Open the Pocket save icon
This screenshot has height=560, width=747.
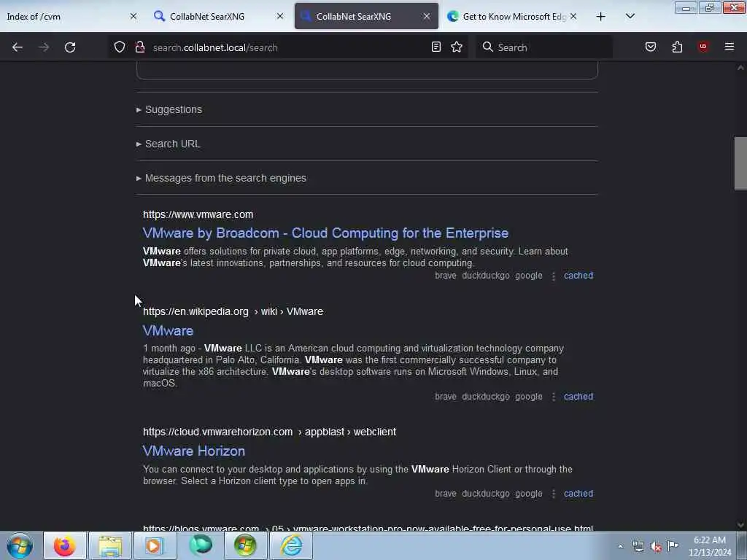651,47
